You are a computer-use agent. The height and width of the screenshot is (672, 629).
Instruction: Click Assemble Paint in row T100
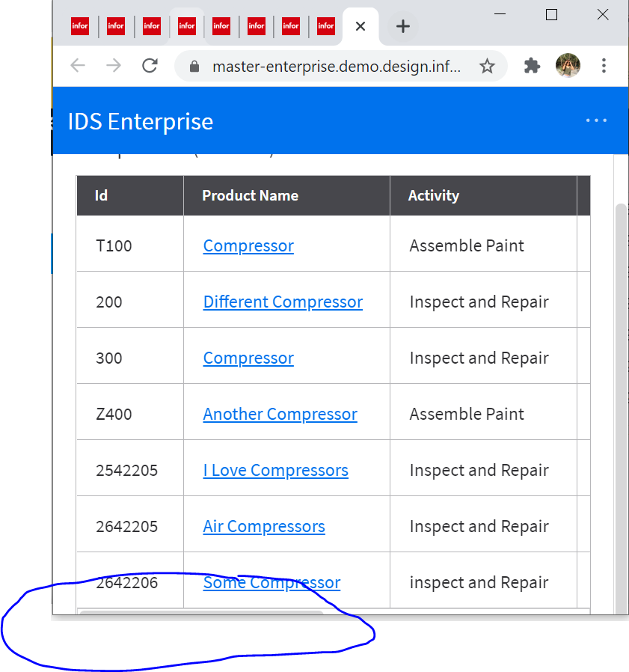click(x=467, y=246)
